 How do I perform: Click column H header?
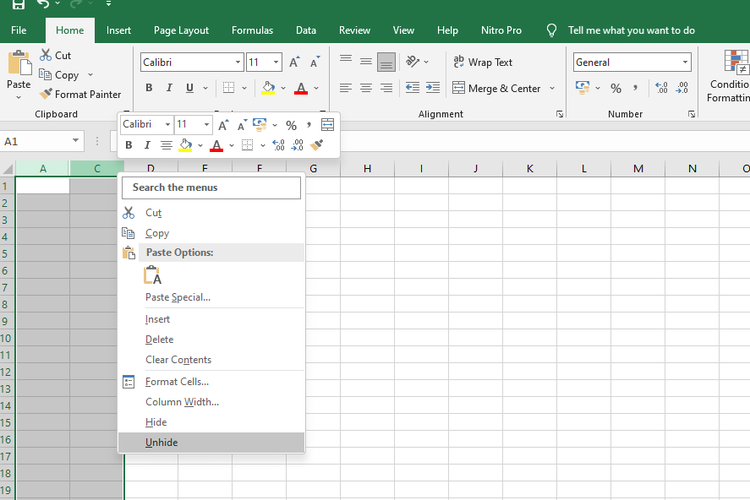[367, 168]
